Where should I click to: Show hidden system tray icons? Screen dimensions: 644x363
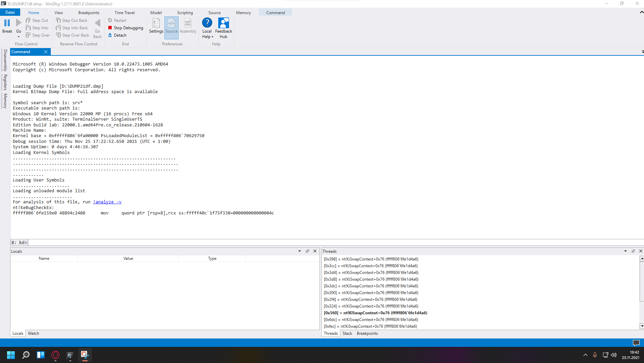(585, 355)
